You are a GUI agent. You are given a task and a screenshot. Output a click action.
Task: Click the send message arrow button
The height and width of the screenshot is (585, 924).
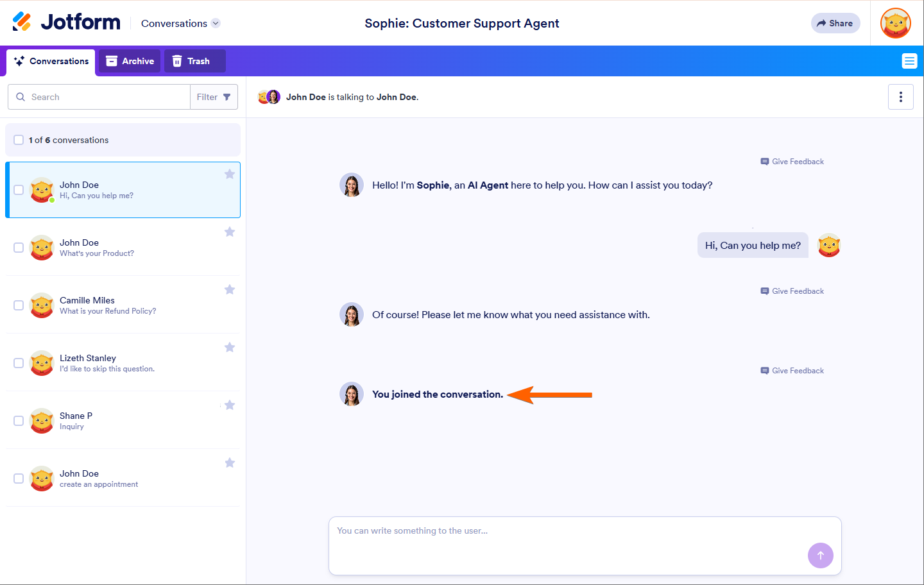click(x=820, y=555)
